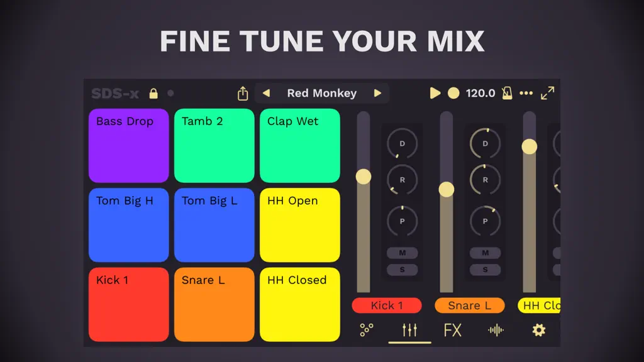Open the share/export icon
The image size is (644, 362).
tap(243, 94)
